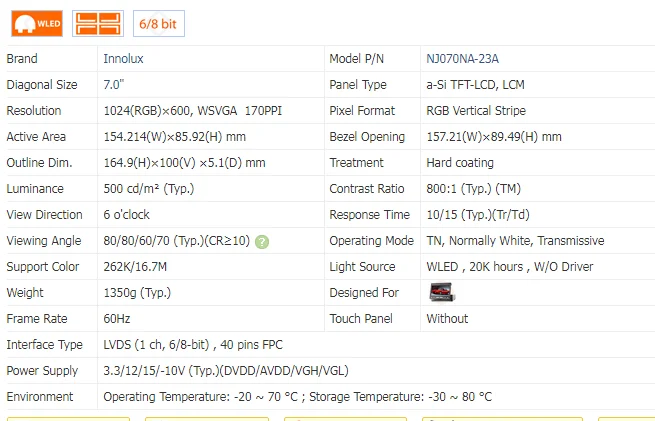Select the Active Area value 154.214(W)×85.92(H) mm

175,137
